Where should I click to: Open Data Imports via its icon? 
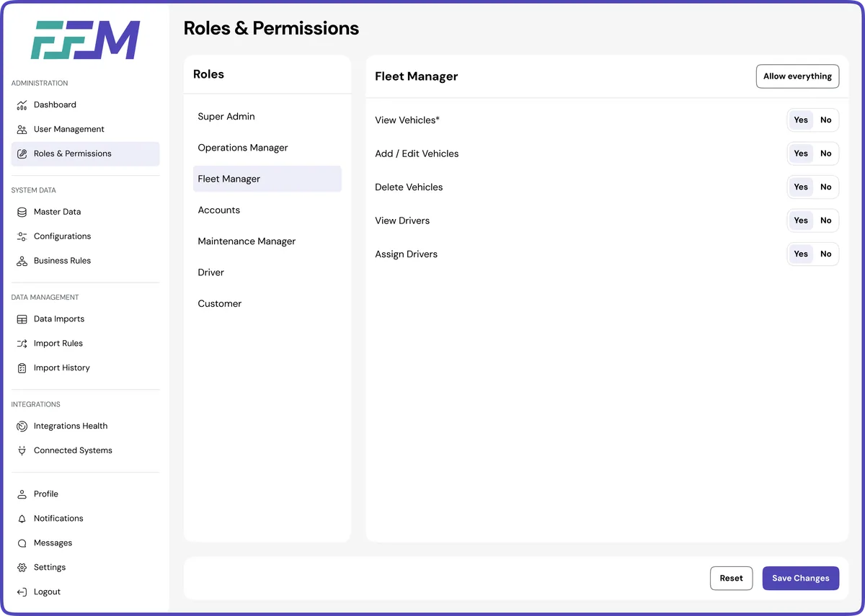pos(21,319)
